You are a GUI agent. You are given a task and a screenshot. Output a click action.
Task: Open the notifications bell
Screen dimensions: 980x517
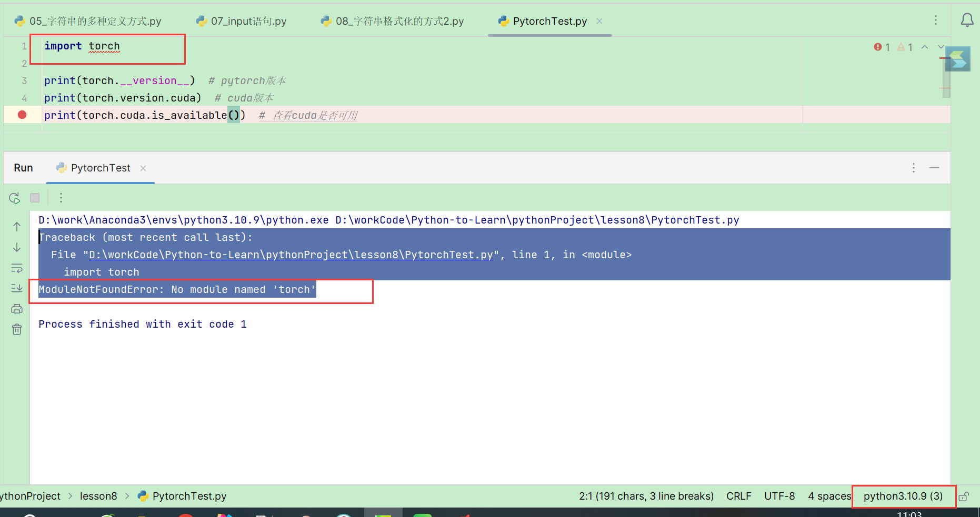[967, 19]
